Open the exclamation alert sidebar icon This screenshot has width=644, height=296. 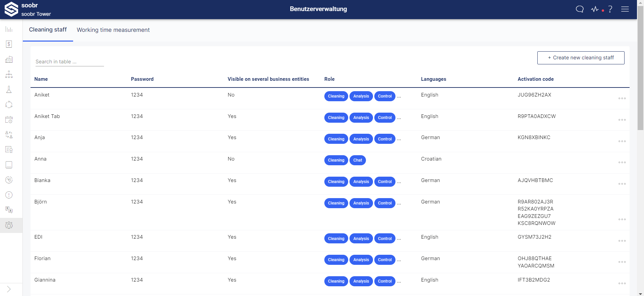[x=9, y=195]
